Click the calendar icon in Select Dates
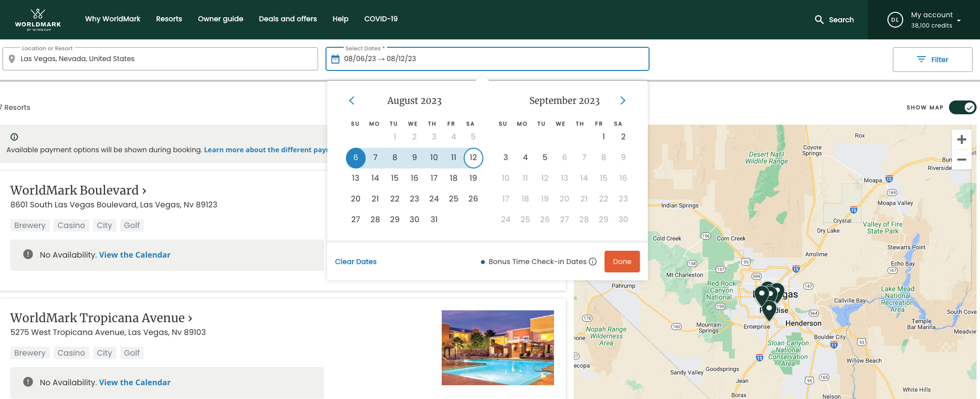This screenshot has height=399, width=980. 335,59
